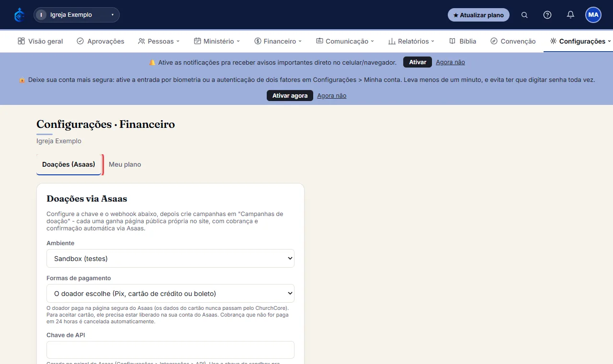
Task: Click the Comunicação message icon
Action: [319, 41]
